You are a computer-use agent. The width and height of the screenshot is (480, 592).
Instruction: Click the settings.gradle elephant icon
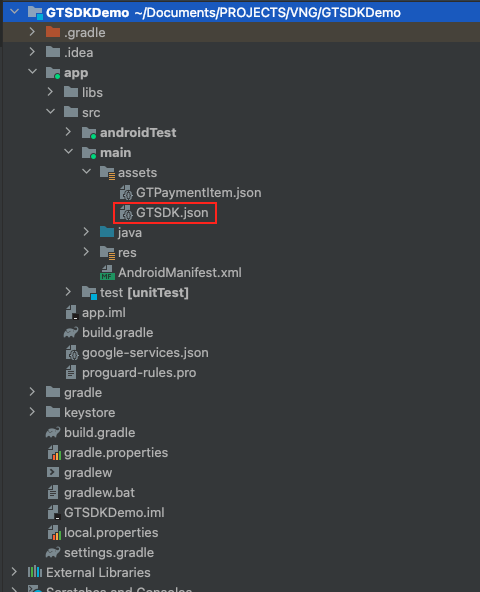[x=53, y=552]
